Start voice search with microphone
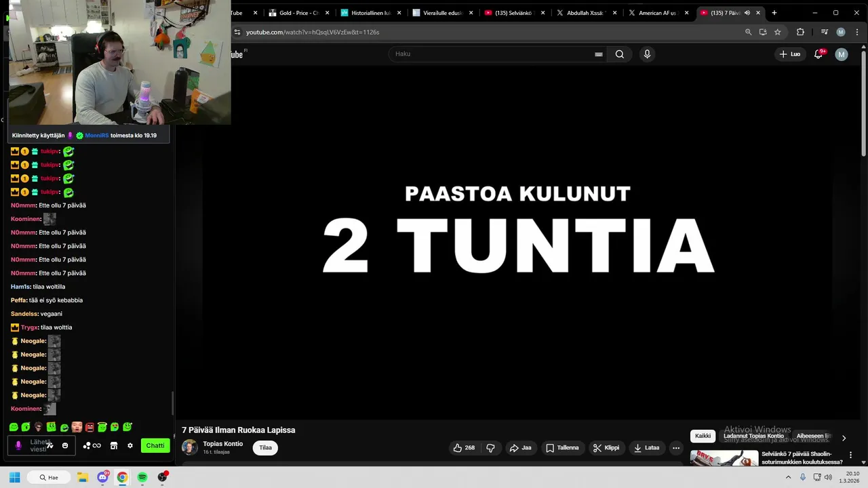 click(x=647, y=54)
